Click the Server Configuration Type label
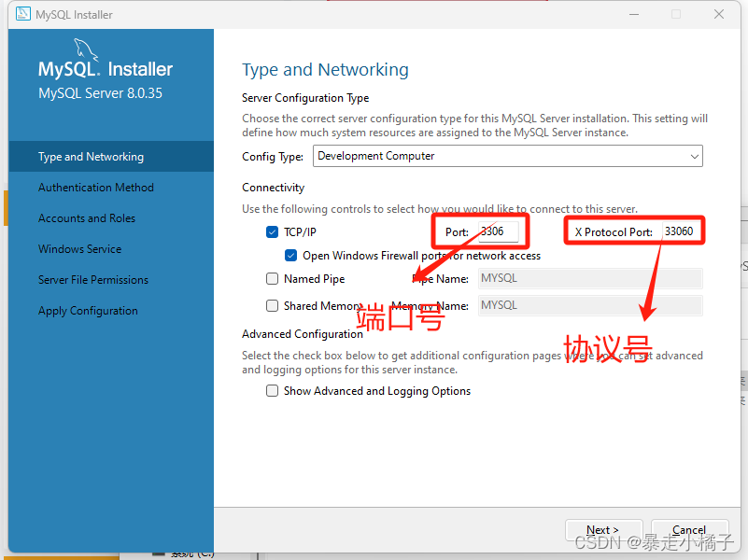The height and width of the screenshot is (560, 748). click(x=305, y=98)
